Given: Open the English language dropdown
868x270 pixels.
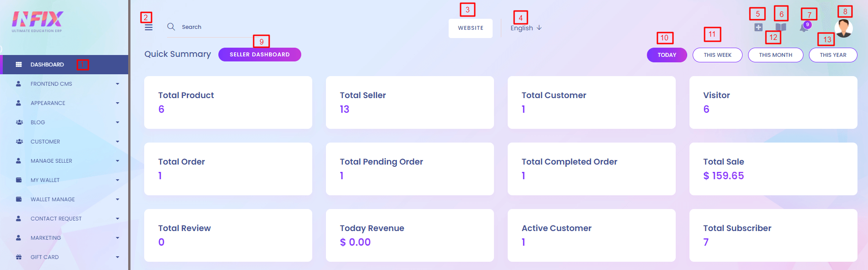Looking at the screenshot, I should (526, 28).
